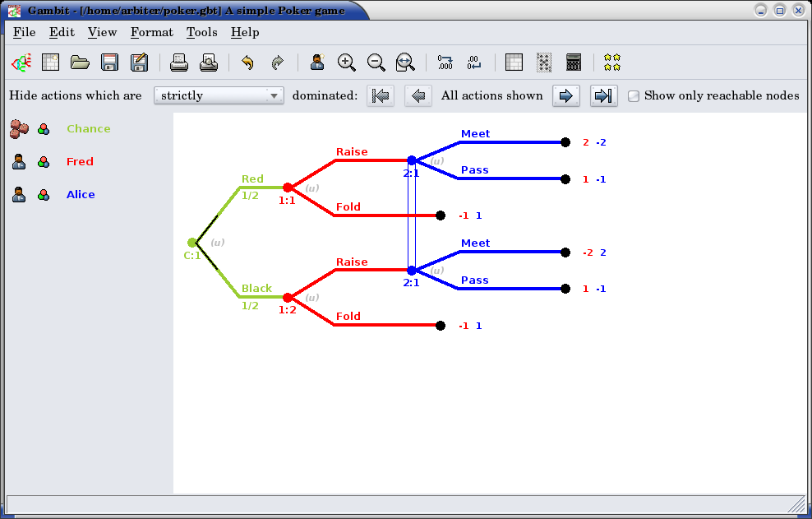Image resolution: width=812 pixels, height=519 pixels.
Task: Open the strictly dominance dropdown
Action: [x=219, y=95]
